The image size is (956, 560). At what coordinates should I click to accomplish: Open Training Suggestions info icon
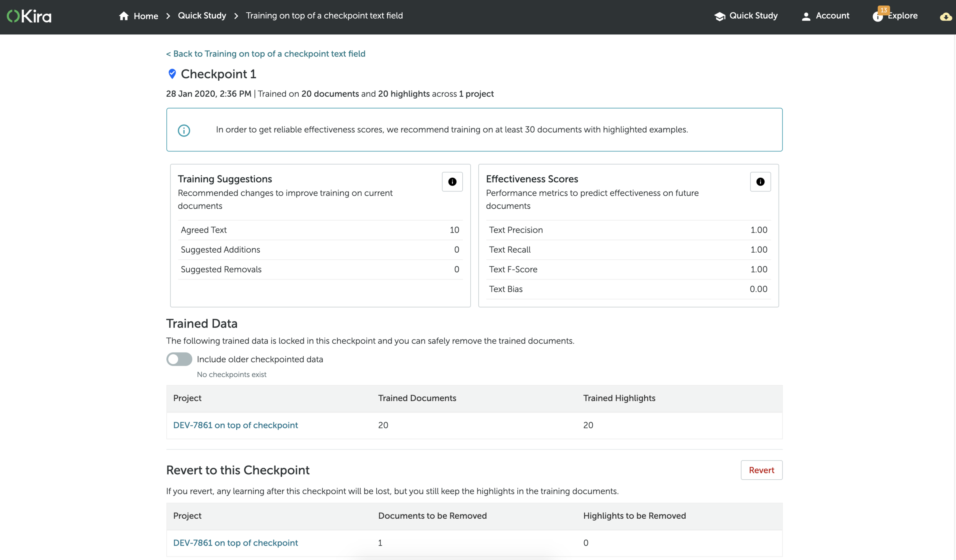pos(452,182)
